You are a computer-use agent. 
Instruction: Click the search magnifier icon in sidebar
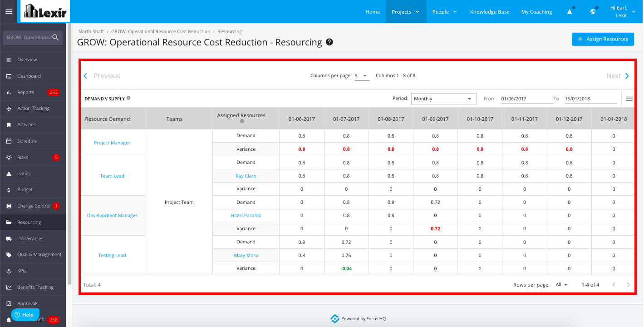[55, 37]
